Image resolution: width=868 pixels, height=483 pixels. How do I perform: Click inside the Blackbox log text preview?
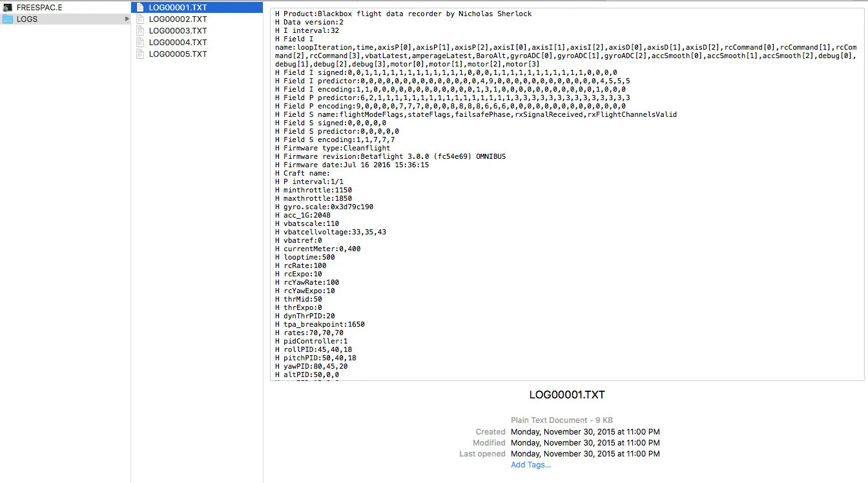pyautogui.click(x=566, y=194)
